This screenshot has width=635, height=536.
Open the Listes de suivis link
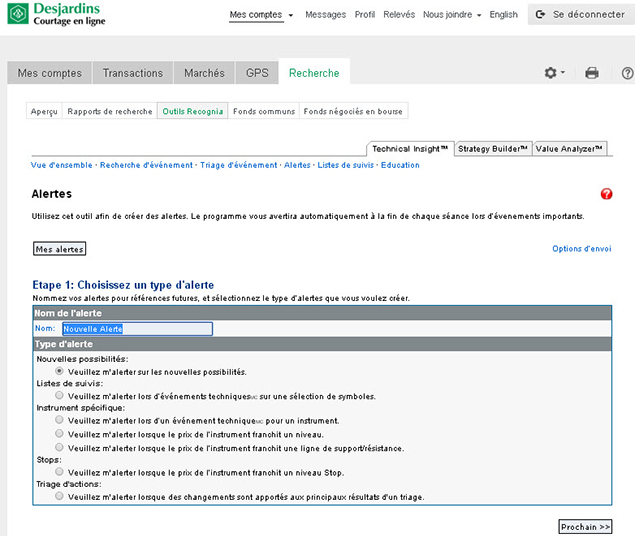[x=345, y=165]
